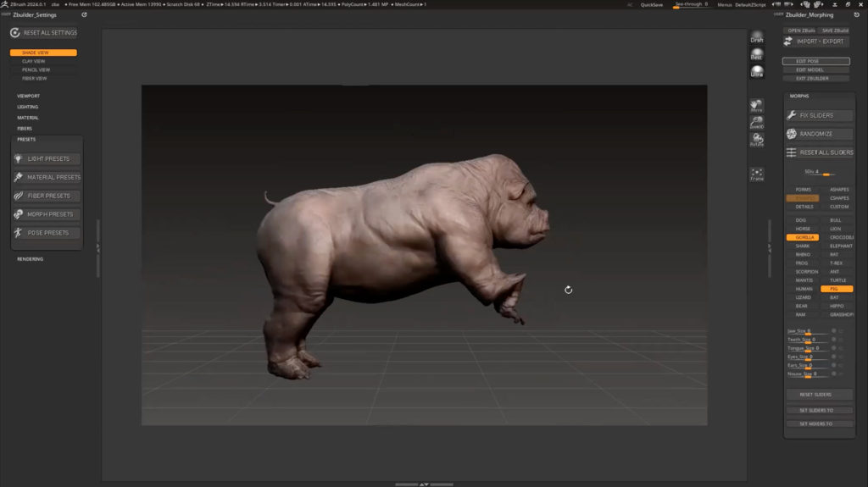Screen dimensions: 868x487
Task: Open Pose Presets running figure icon
Action: tap(19, 233)
